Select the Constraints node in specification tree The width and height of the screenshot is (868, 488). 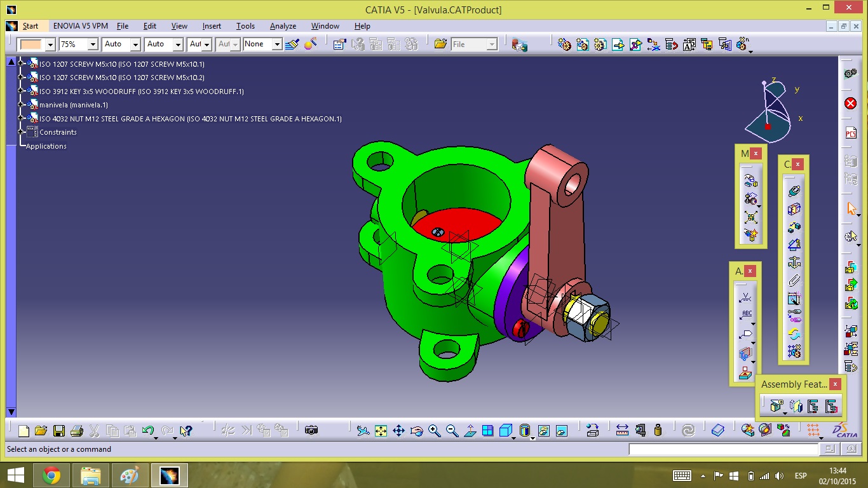pos(58,132)
